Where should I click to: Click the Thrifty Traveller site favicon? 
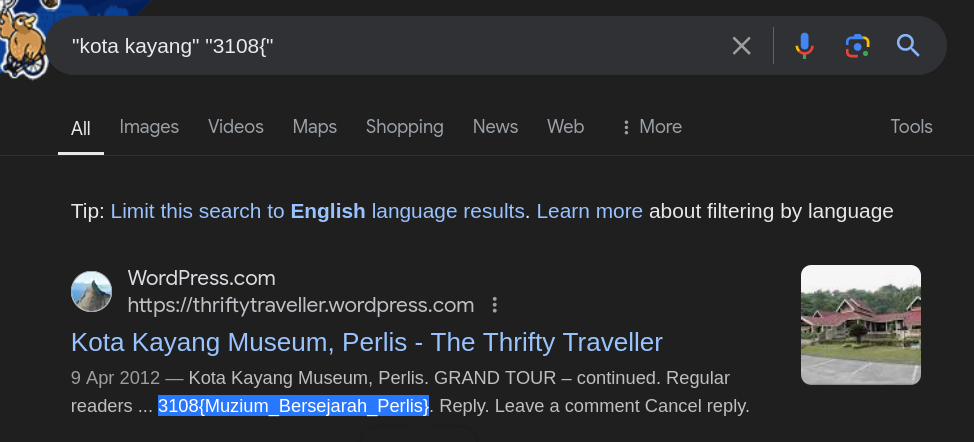(91, 291)
